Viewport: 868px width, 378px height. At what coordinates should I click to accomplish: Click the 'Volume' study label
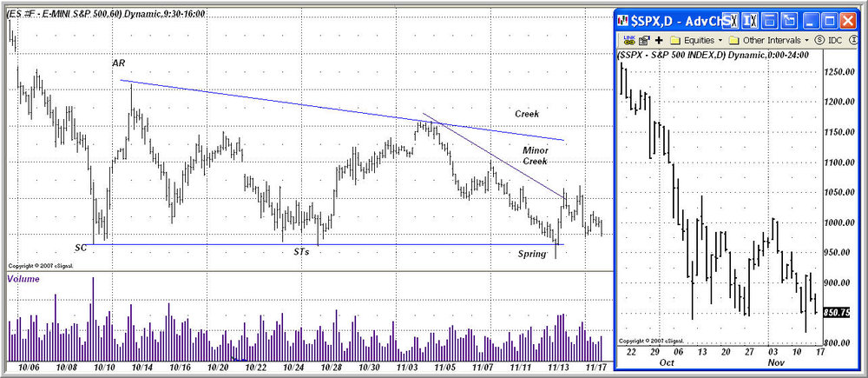pyautogui.click(x=23, y=279)
